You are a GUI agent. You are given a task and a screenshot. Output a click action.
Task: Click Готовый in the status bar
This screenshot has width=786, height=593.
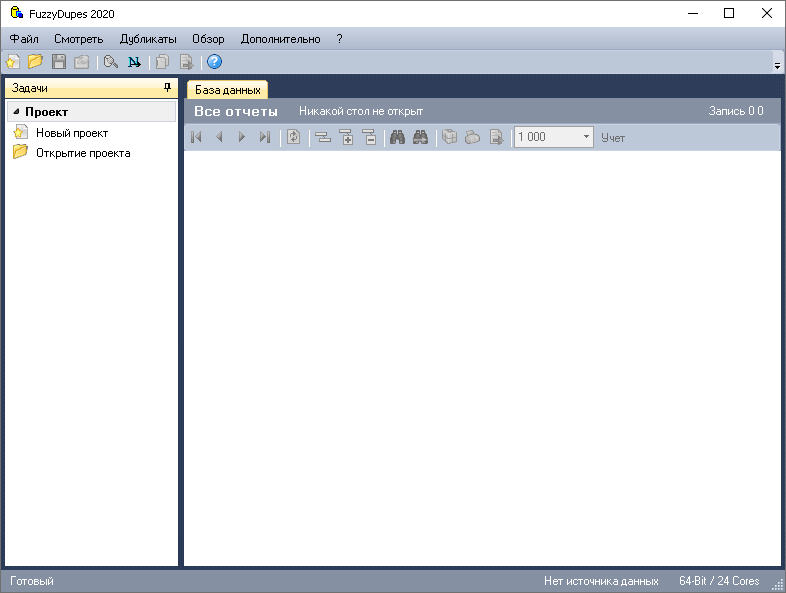click(32, 581)
